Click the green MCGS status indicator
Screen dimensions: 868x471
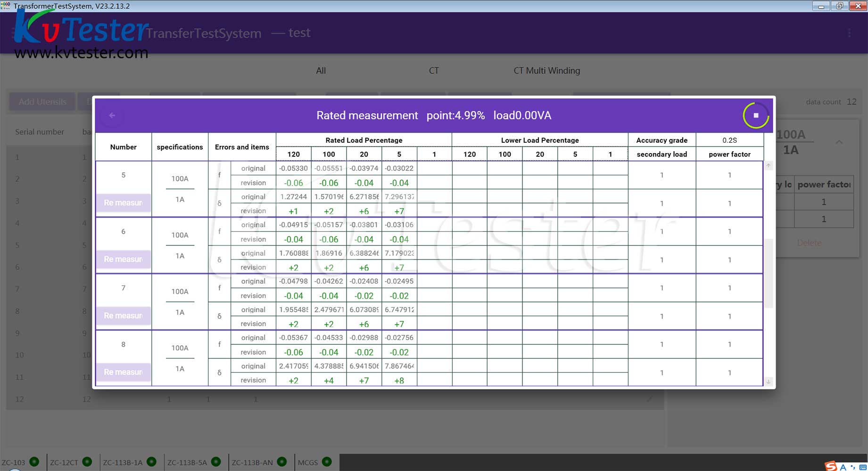327,462
